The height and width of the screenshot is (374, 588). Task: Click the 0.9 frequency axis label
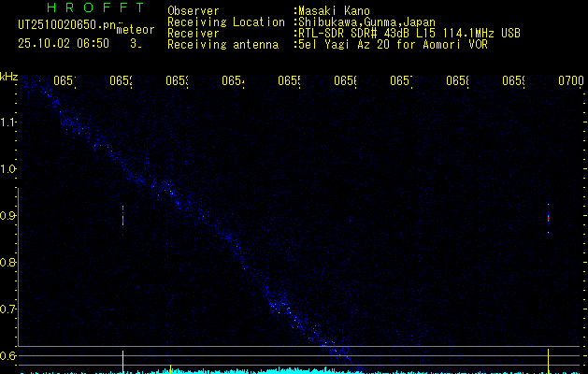[x=7, y=215]
